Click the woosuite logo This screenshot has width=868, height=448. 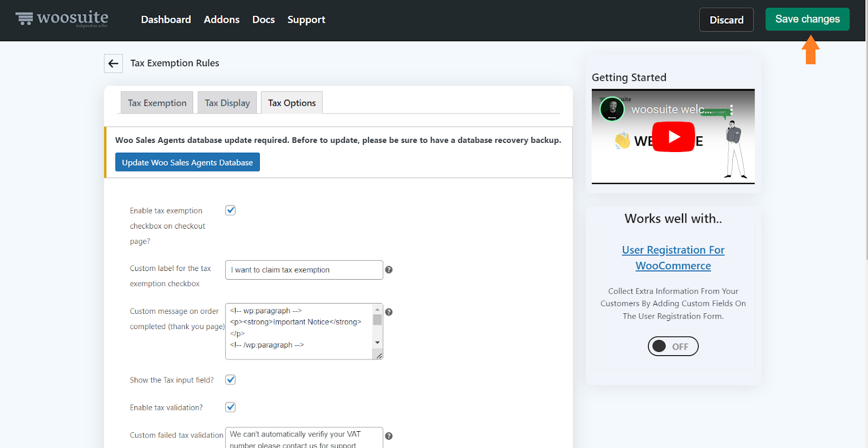pyautogui.click(x=62, y=19)
